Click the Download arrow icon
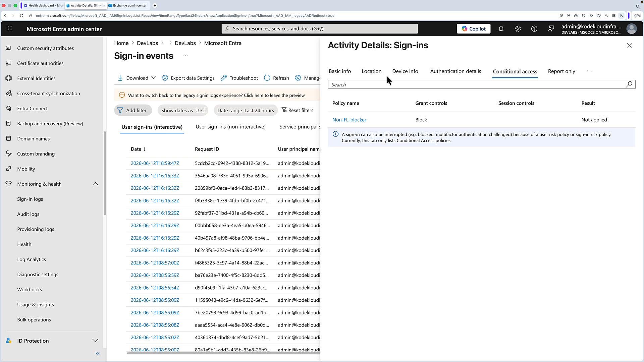The image size is (644, 362). (120, 78)
